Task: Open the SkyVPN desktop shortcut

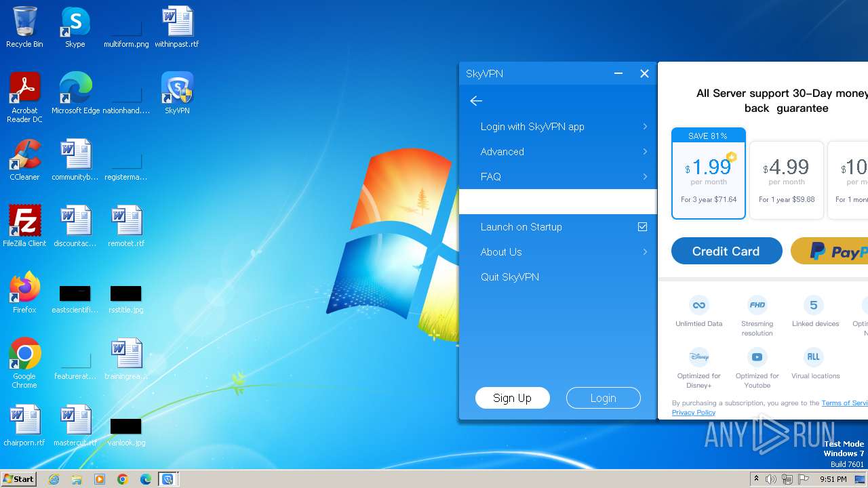Action: (177, 93)
